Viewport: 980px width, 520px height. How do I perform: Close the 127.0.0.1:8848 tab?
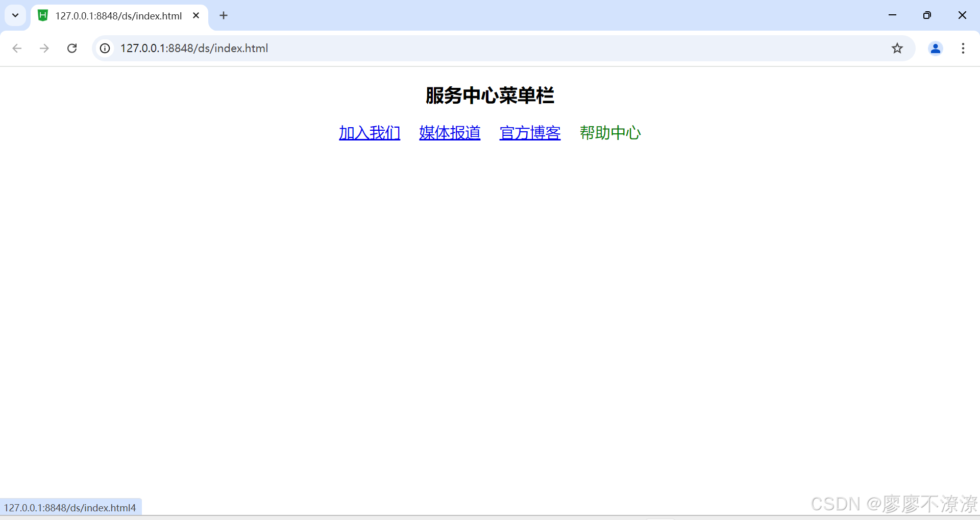click(196, 15)
